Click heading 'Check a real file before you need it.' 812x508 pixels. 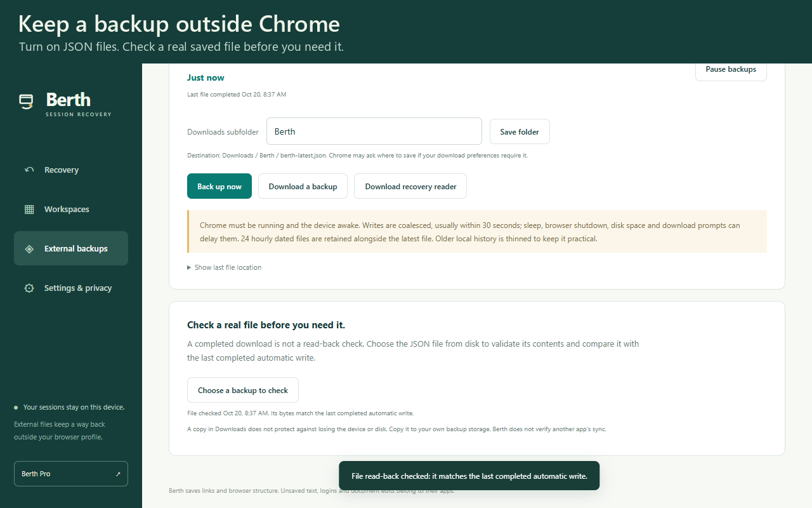(266, 325)
